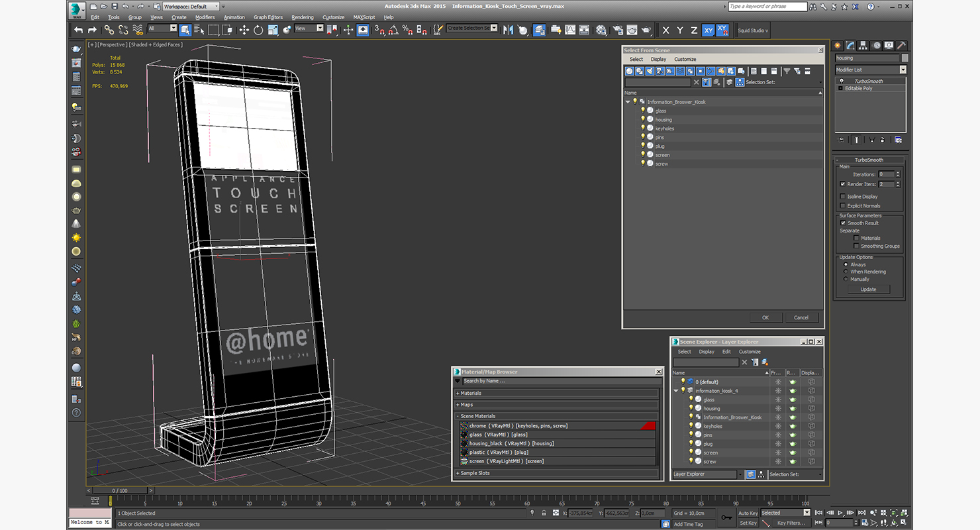Image resolution: width=980 pixels, height=530 pixels.
Task: Enable Separate by Smoothing Groups checkbox
Action: [x=856, y=246]
